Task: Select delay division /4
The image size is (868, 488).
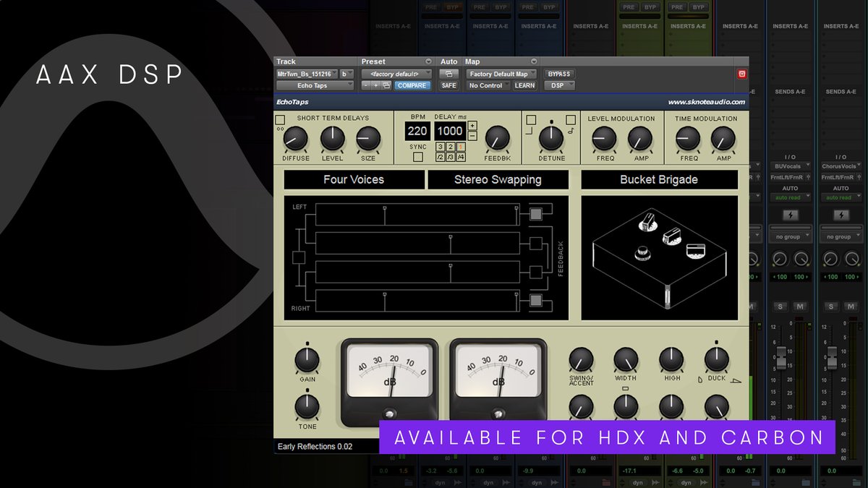Action: (461, 158)
